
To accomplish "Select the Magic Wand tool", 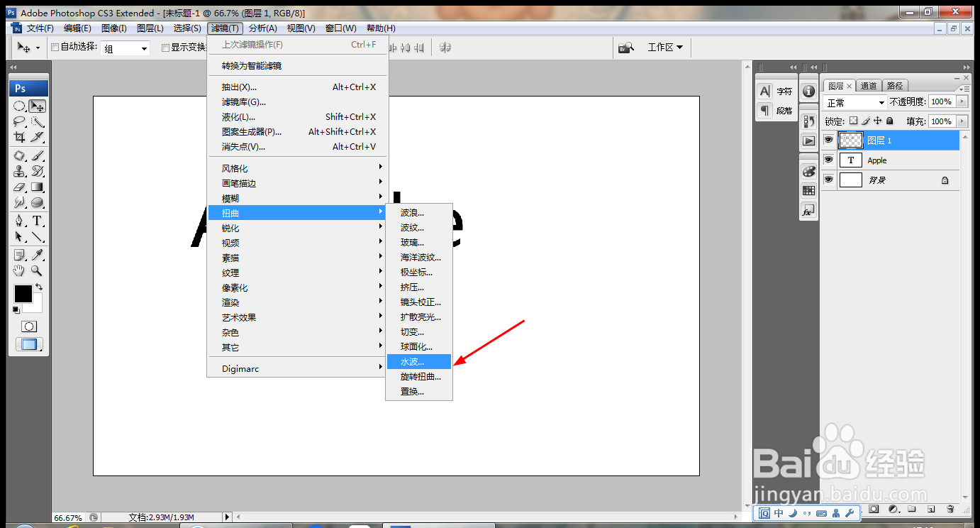I will click(x=38, y=121).
